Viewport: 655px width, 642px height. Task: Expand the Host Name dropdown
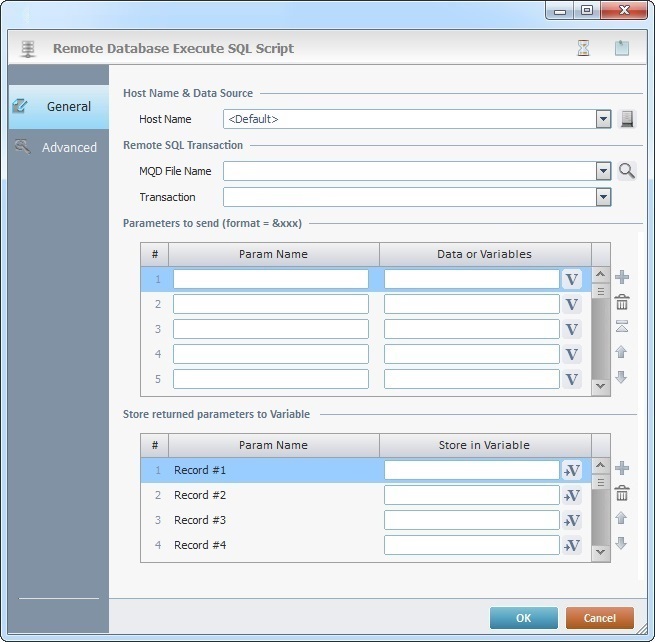click(x=603, y=119)
